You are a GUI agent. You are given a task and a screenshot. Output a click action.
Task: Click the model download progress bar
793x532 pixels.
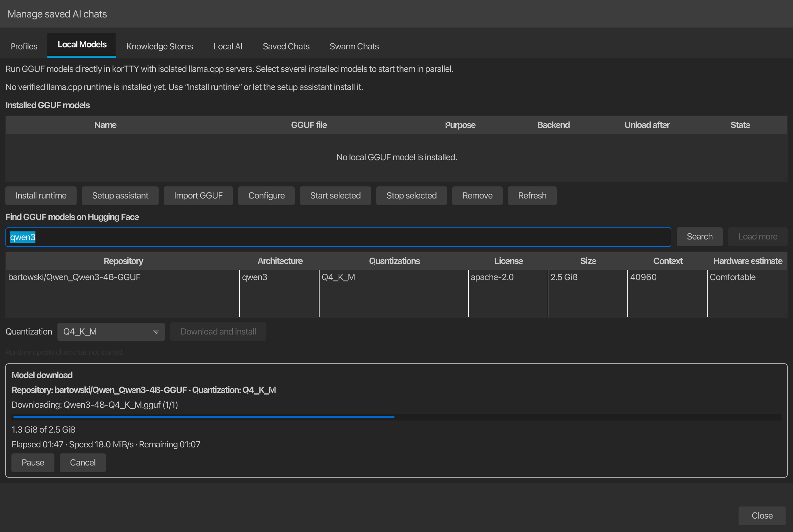coord(396,417)
